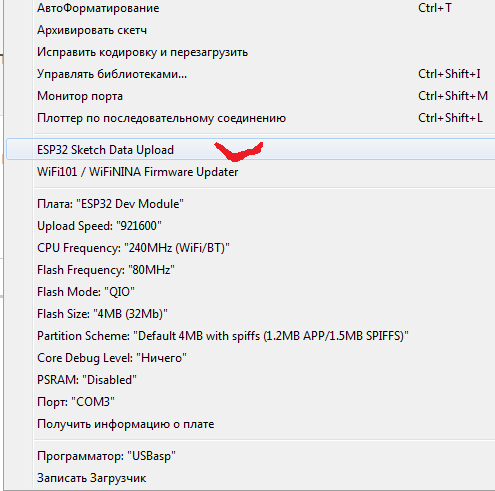Expand Порт COM3 submenu
This screenshot has height=491, width=495.
tap(251, 402)
